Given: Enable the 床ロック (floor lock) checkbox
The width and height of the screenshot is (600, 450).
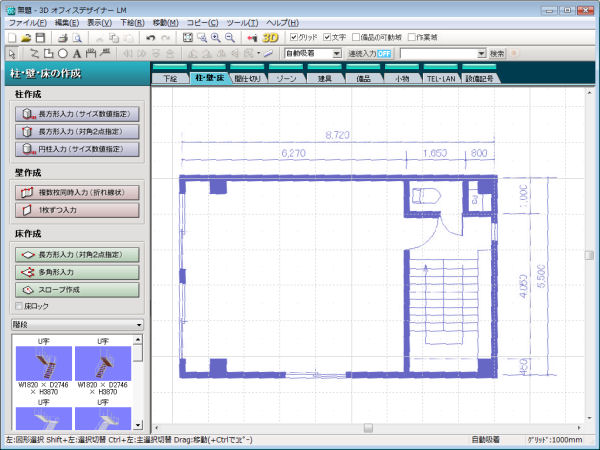Looking at the screenshot, I should [x=18, y=306].
